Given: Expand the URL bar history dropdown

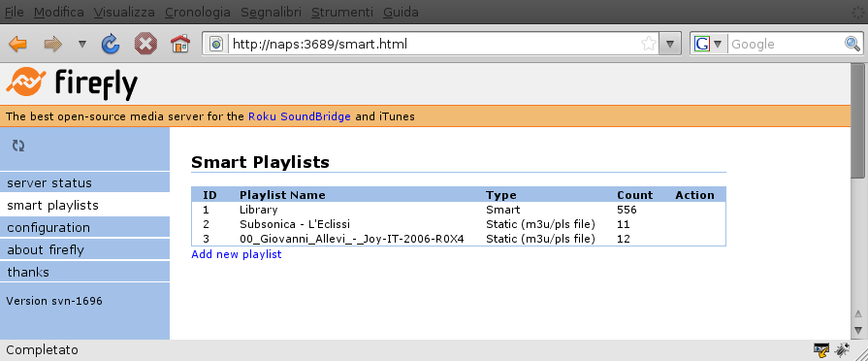Looking at the screenshot, I should pos(670,44).
